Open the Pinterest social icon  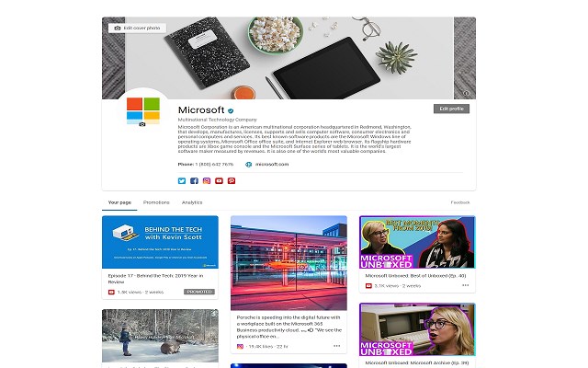click(x=232, y=181)
